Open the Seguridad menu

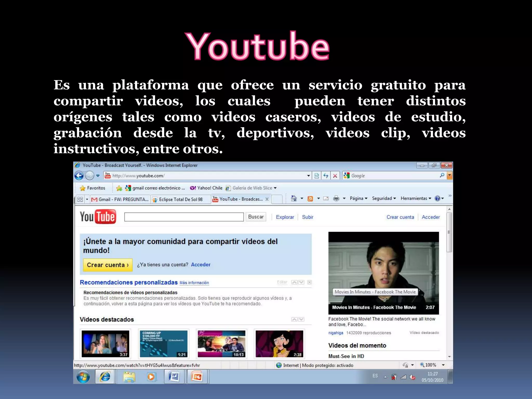384,198
